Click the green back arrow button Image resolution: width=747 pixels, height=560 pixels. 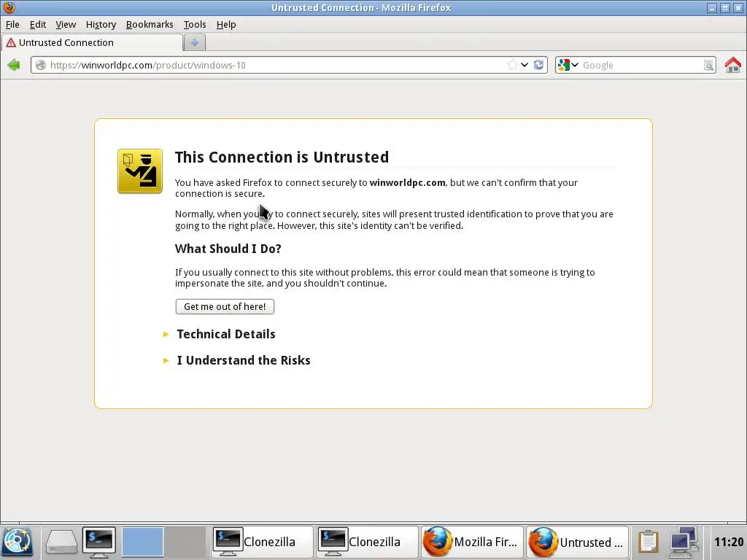point(14,65)
